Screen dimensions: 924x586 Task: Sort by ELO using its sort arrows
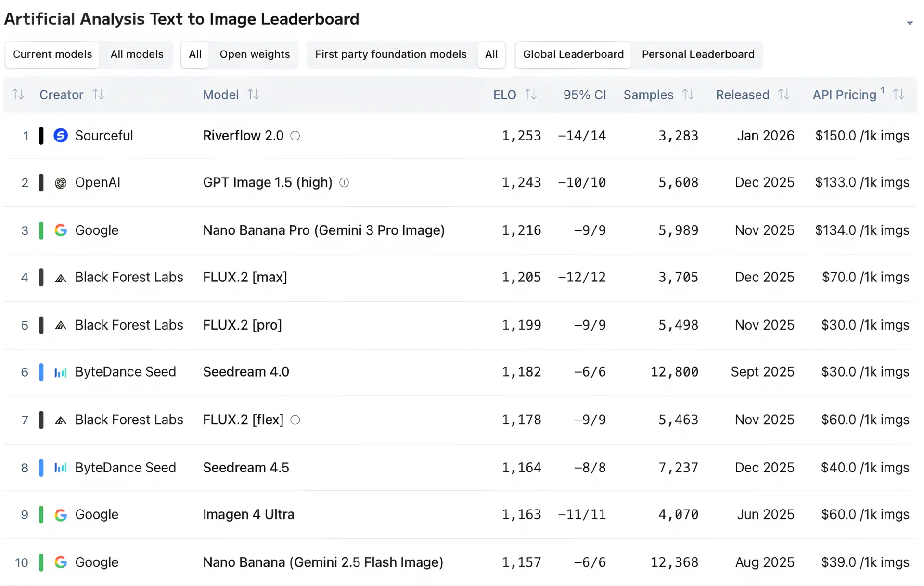pyautogui.click(x=530, y=94)
